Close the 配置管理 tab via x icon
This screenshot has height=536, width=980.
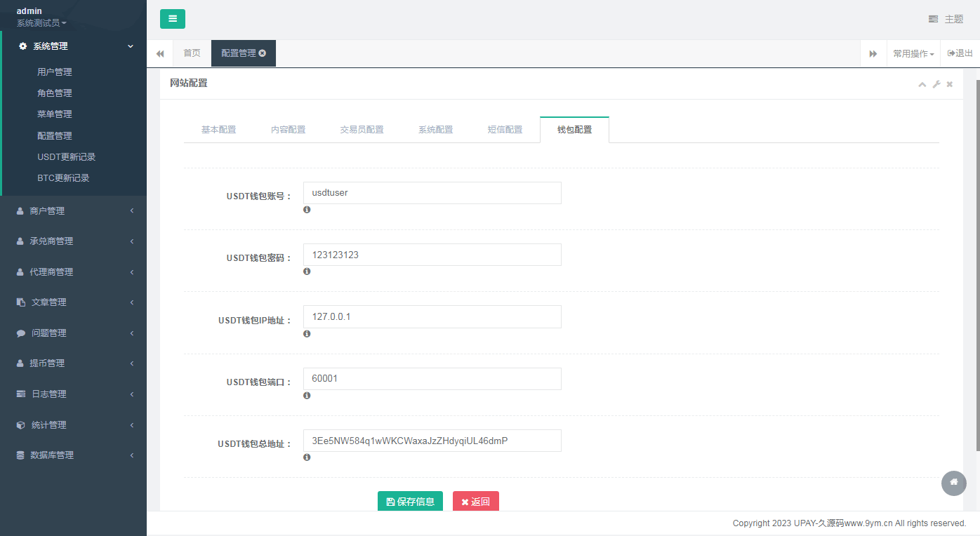click(263, 53)
